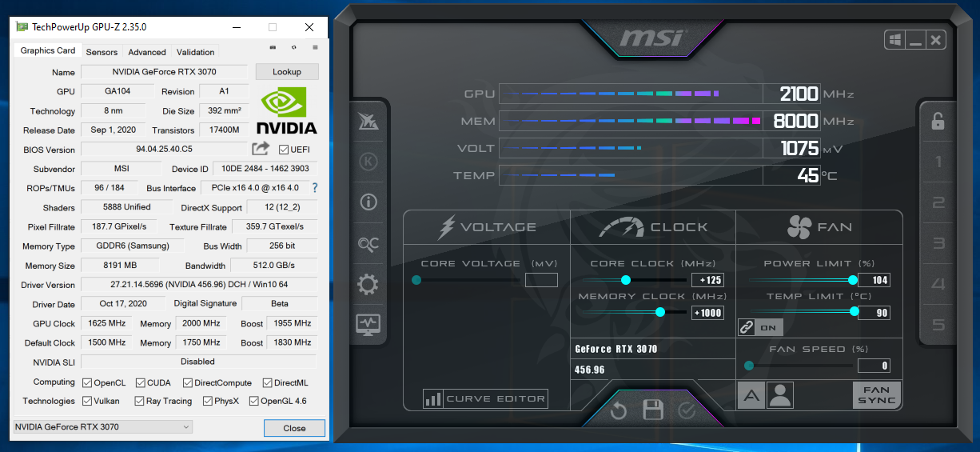Screen dimensions: 980x452
Task: Click the GPU-Z refresh icon
Action: click(294, 47)
